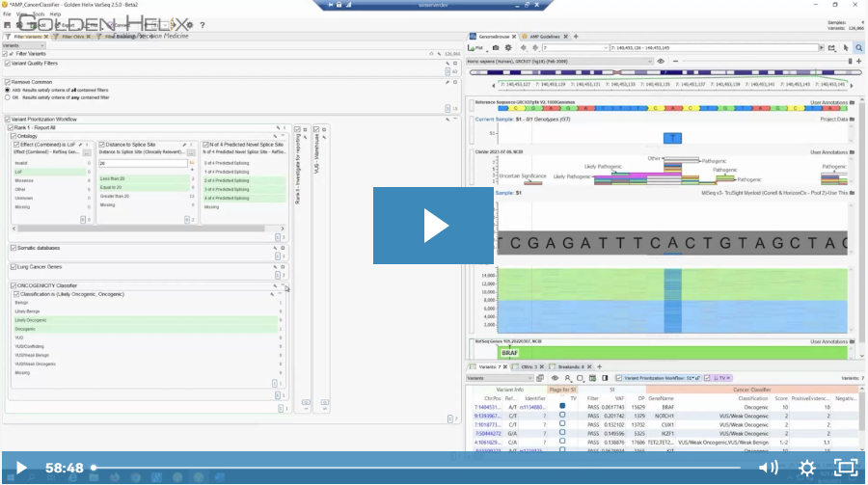Navigate forward with the right history arrow
The image size is (868, 485).
point(534,48)
